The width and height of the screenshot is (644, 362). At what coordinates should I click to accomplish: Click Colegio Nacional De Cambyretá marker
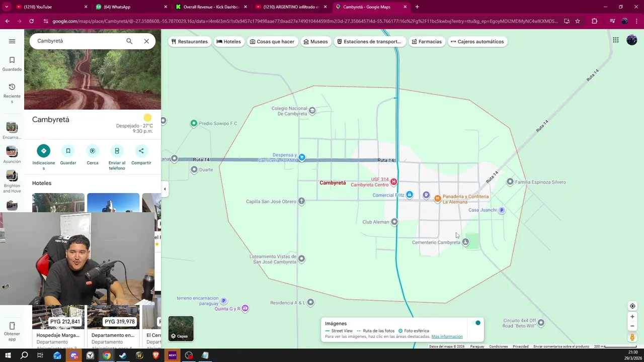pyautogui.click(x=312, y=111)
